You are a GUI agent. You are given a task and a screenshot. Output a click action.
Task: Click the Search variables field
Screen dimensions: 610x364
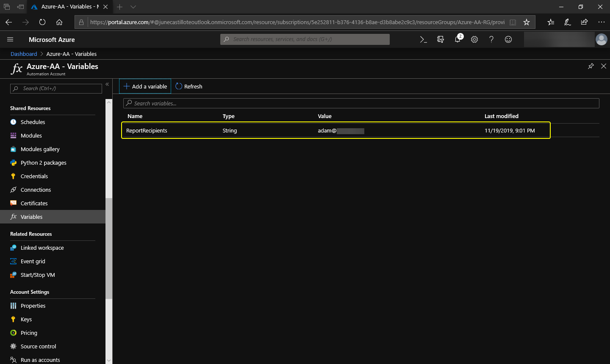pyautogui.click(x=361, y=103)
